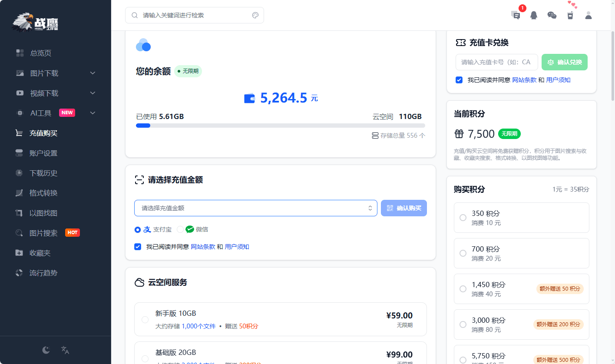
Task: Click the user profile avatar icon
Action: click(589, 15)
